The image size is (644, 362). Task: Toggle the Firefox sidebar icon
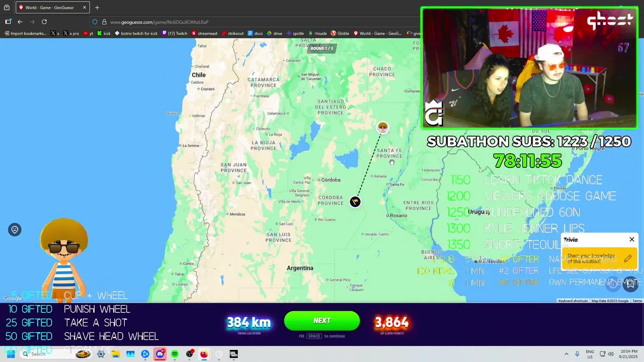8,22
